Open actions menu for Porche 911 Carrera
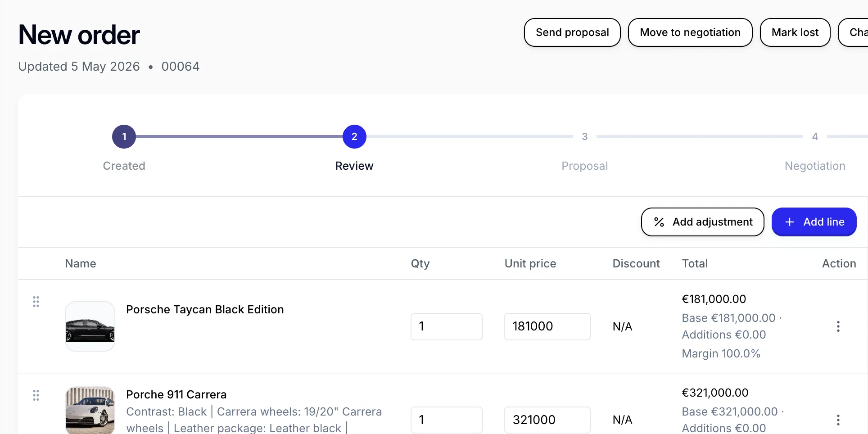The height and width of the screenshot is (434, 868). pos(838,420)
